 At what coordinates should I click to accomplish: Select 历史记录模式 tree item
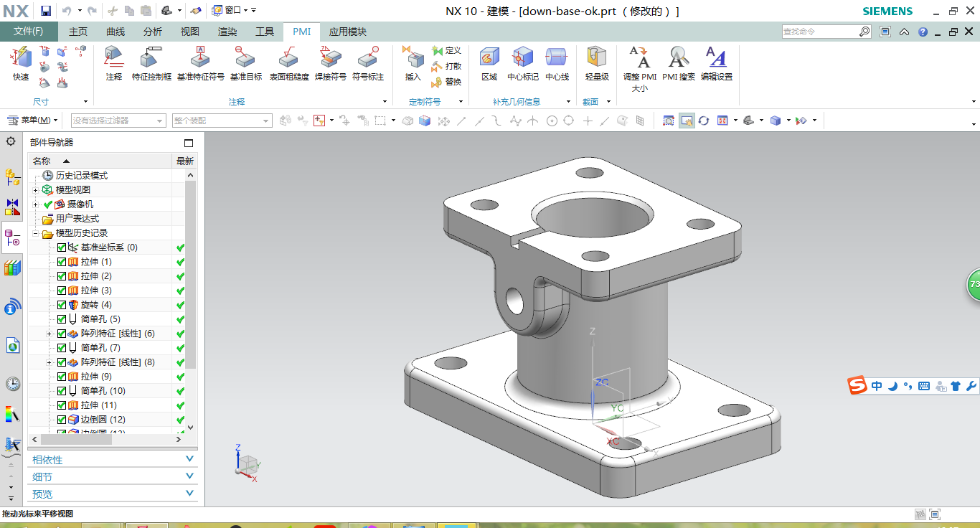75,176
